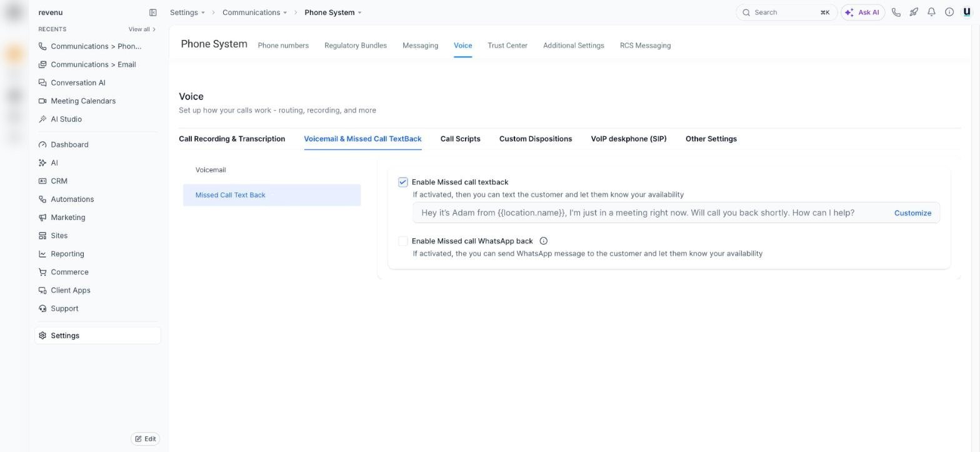Open recent Communications > Phon... item
This screenshot has height=452, width=980.
click(97, 46)
